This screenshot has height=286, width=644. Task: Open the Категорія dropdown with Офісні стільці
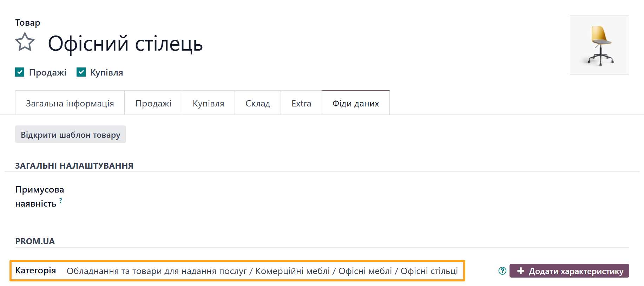coord(262,271)
